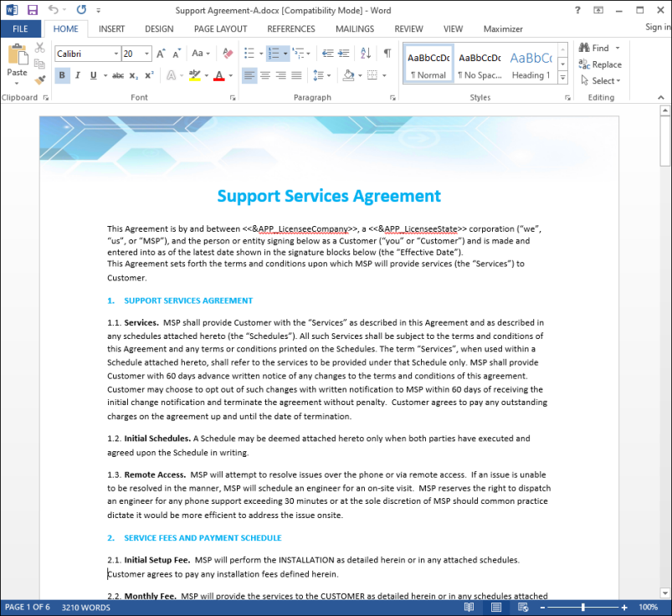This screenshot has height=616, width=672.
Task: Open text highlight color dropdown arrow
Action: click(x=207, y=76)
